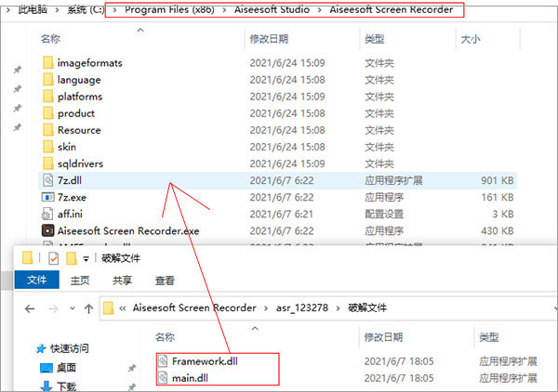This screenshot has width=558, height=392.
Task: Open the language folder icon
Action: [x=48, y=79]
